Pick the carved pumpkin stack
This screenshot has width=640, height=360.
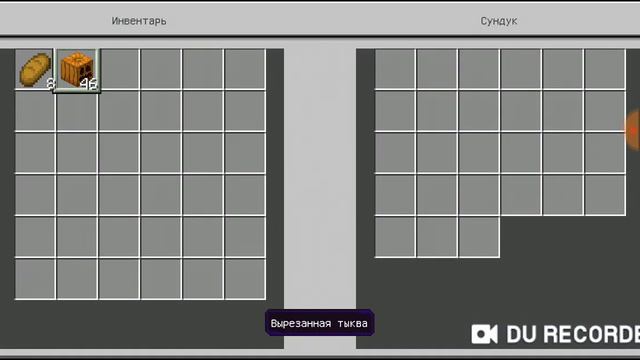(77, 70)
